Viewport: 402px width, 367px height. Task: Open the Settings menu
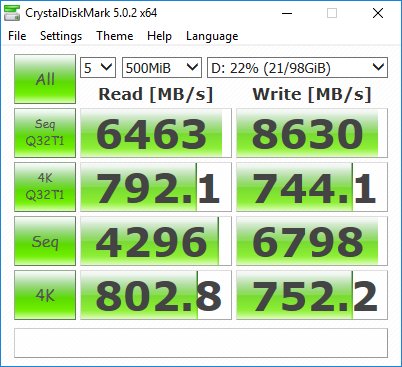click(61, 36)
